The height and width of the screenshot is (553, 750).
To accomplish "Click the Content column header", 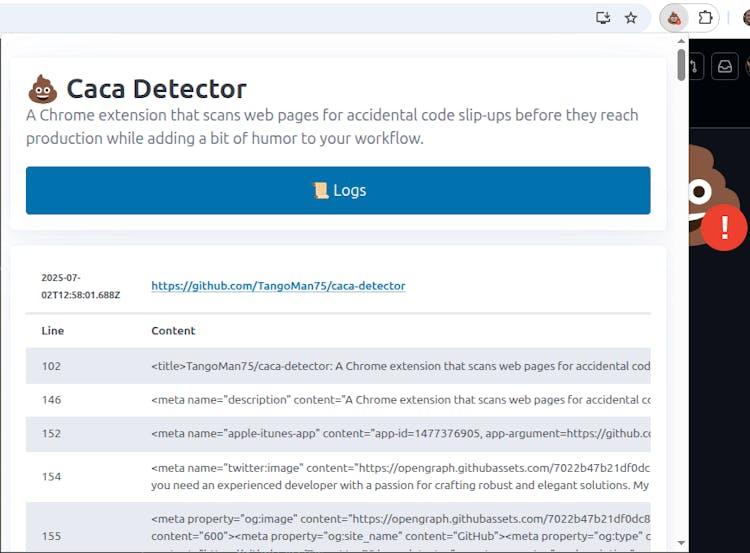I will (x=173, y=331).
